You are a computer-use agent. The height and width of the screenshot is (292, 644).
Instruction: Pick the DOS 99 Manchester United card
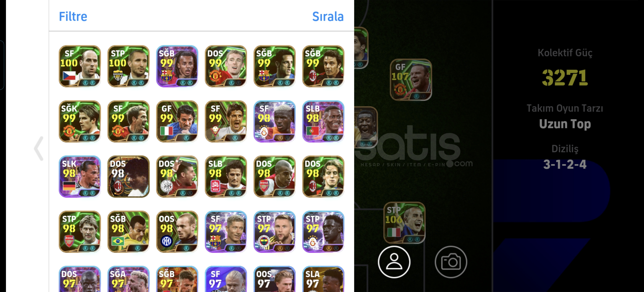coord(226,66)
